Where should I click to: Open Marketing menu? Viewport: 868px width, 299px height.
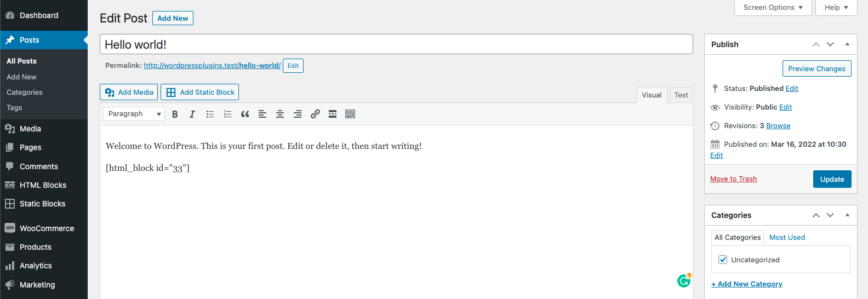44,285
